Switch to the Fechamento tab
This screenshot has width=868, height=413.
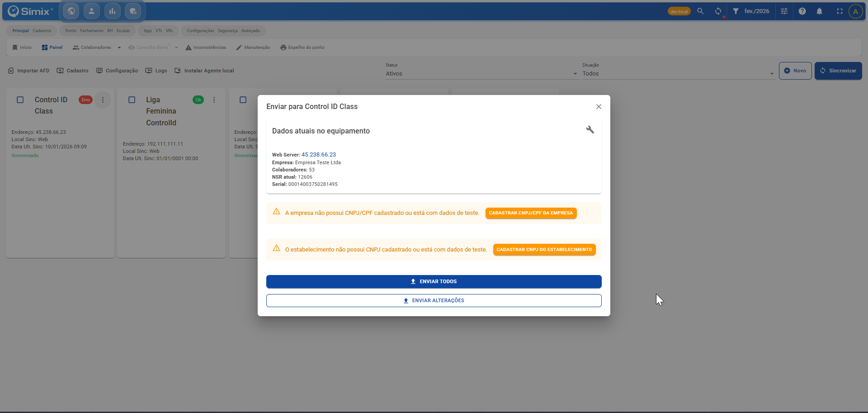pos(92,31)
